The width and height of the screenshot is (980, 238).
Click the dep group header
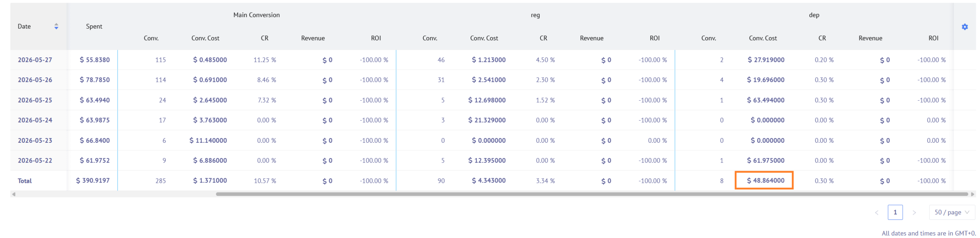814,15
